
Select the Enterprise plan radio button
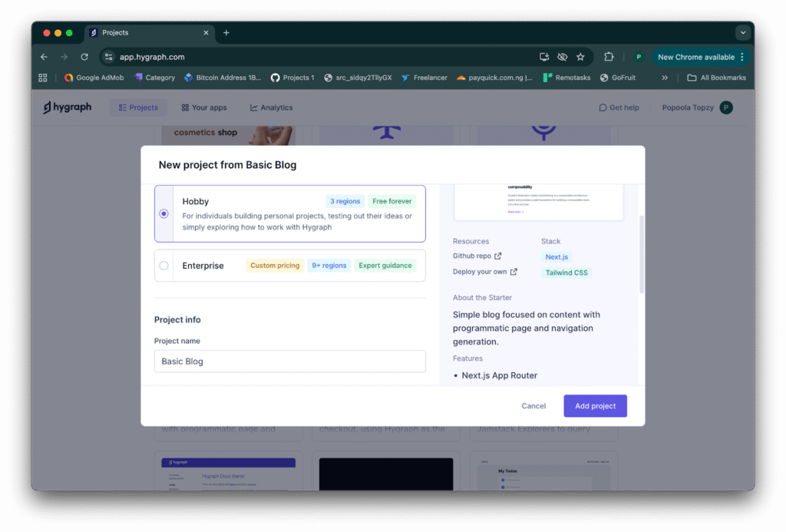pyautogui.click(x=164, y=266)
